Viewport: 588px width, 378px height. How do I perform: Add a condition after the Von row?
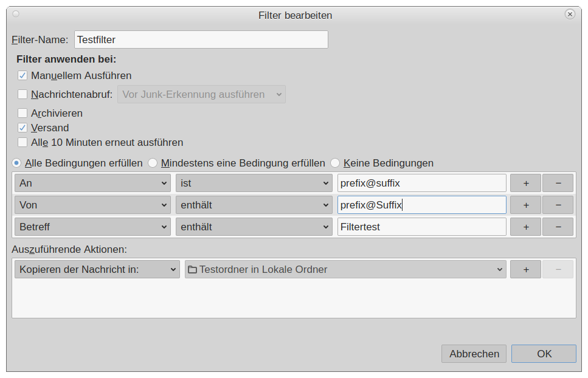point(525,205)
